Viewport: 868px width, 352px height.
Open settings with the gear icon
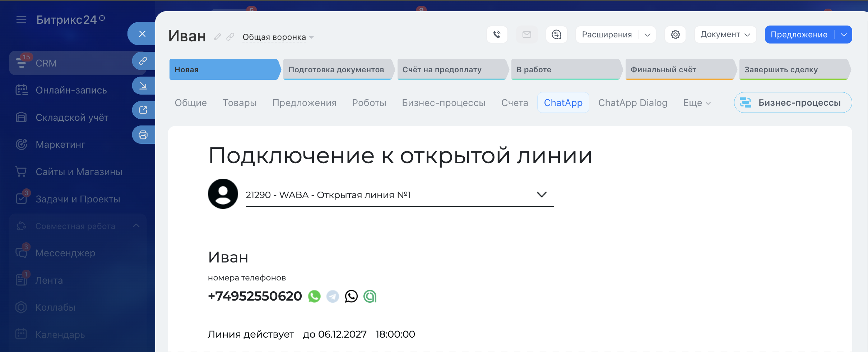[675, 35]
